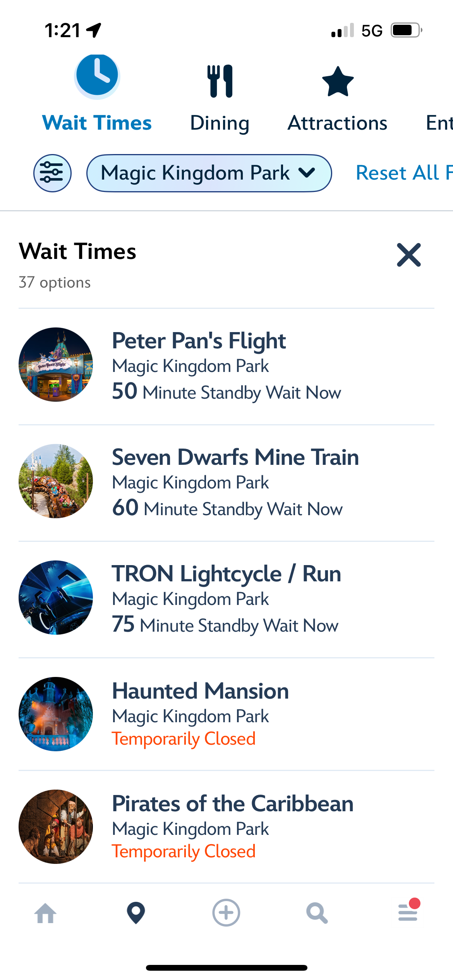
Task: Tap the map location pin icon
Action: tap(136, 913)
